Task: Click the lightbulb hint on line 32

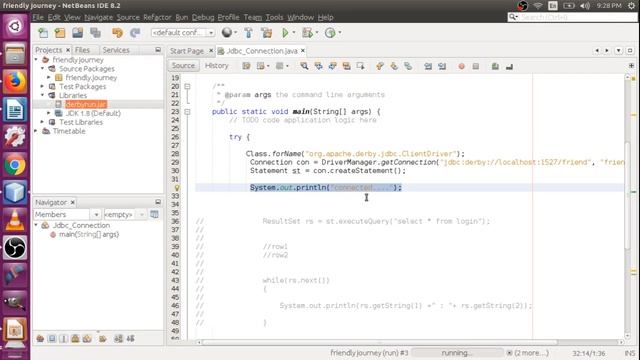Action: [x=177, y=188]
